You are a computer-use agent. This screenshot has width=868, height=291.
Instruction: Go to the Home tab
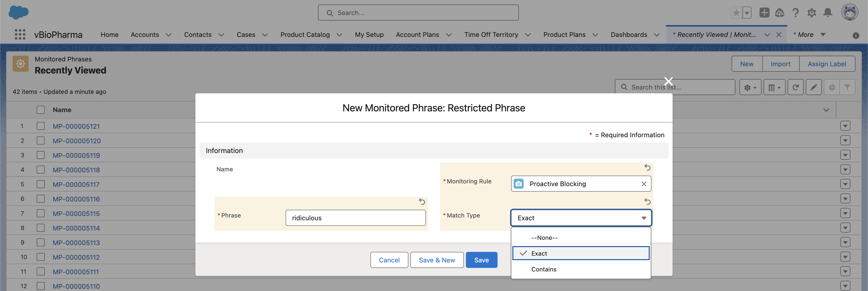coord(110,35)
